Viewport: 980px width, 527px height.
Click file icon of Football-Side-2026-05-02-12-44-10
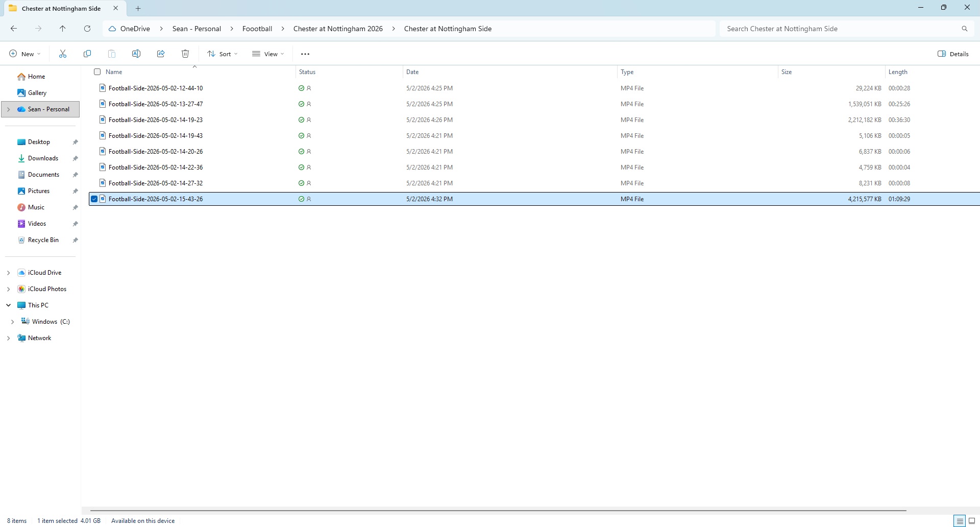103,88
